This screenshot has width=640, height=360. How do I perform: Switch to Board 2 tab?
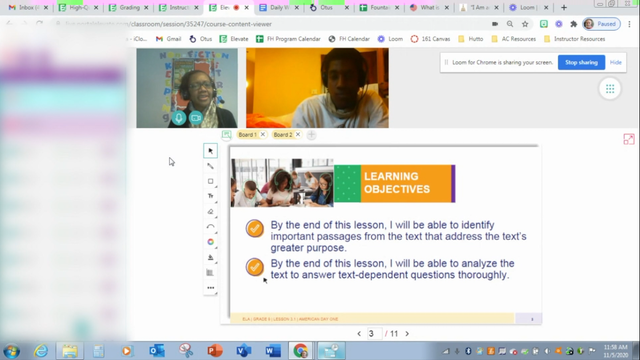283,135
